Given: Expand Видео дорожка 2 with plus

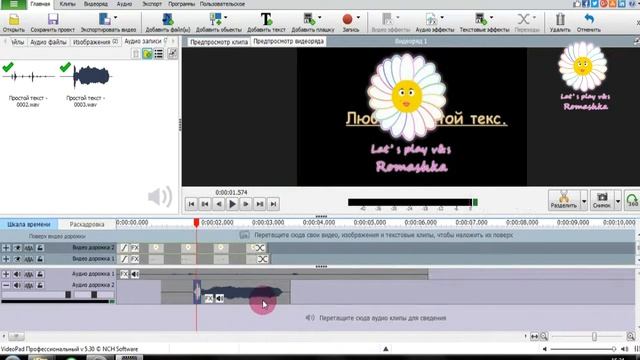Looking at the screenshot, I should click(x=6, y=248).
